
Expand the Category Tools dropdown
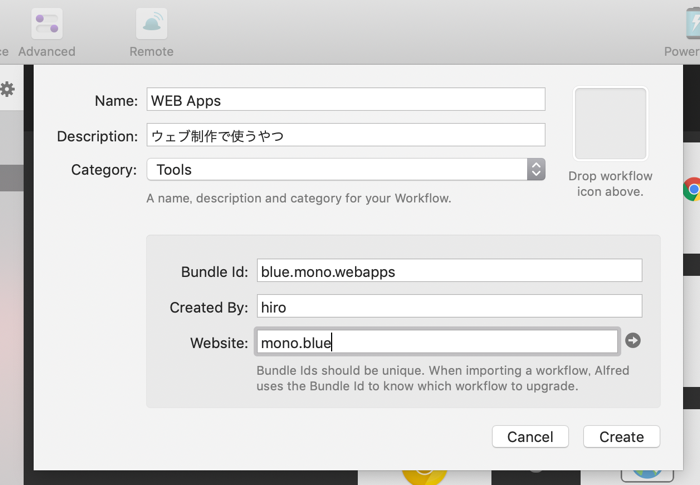[x=346, y=170]
